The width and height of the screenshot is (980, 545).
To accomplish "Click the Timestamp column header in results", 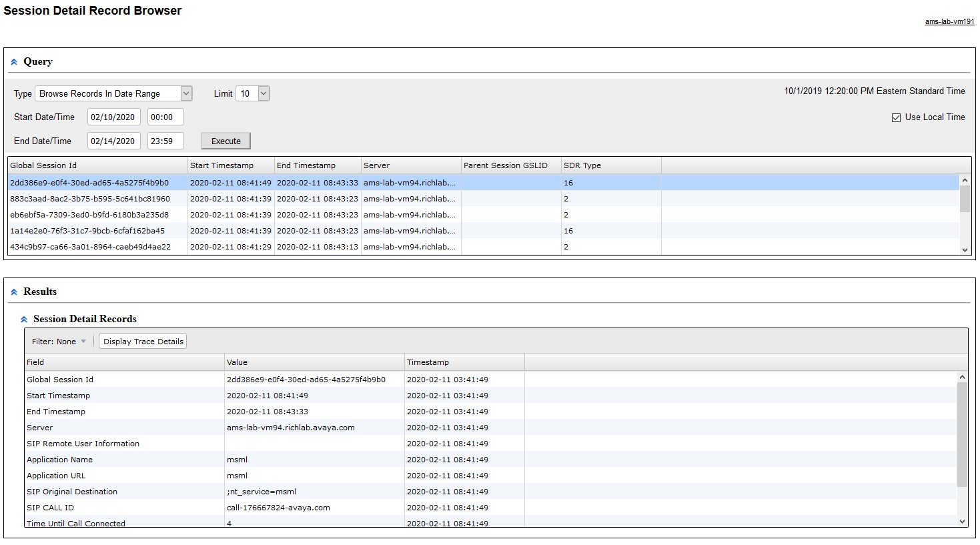I will click(x=464, y=362).
